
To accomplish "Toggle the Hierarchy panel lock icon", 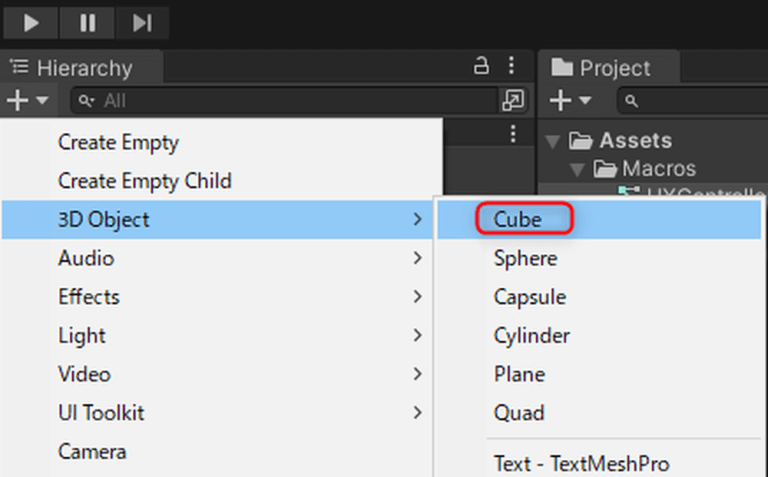I will pyautogui.click(x=481, y=67).
